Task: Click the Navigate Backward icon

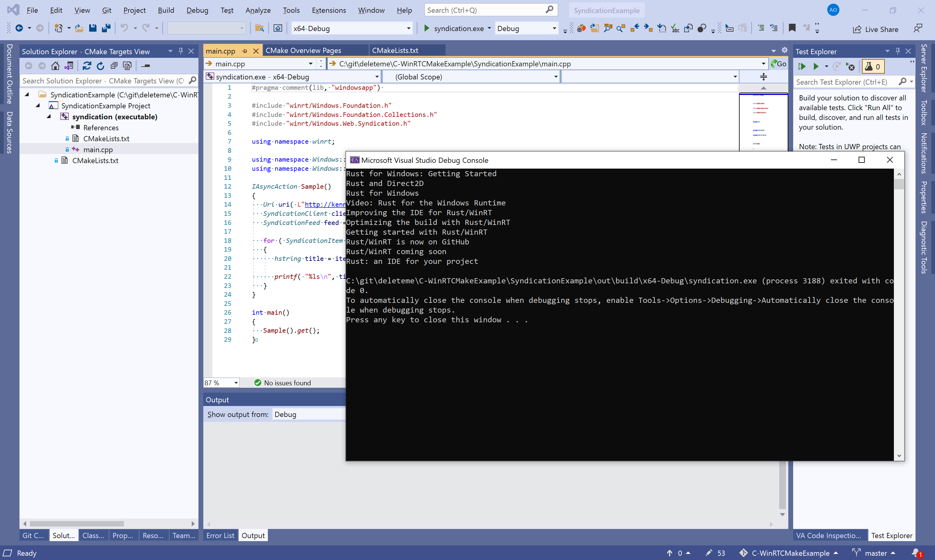Action: coord(19,28)
